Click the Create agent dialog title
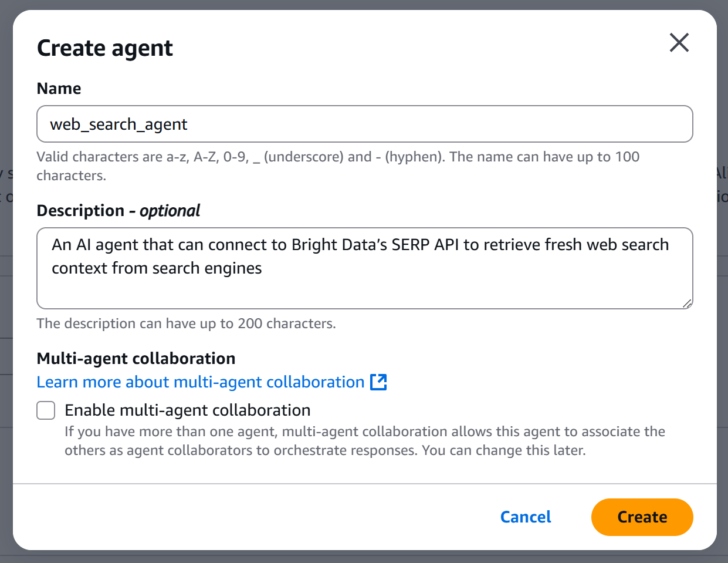This screenshot has height=563, width=728. (104, 48)
